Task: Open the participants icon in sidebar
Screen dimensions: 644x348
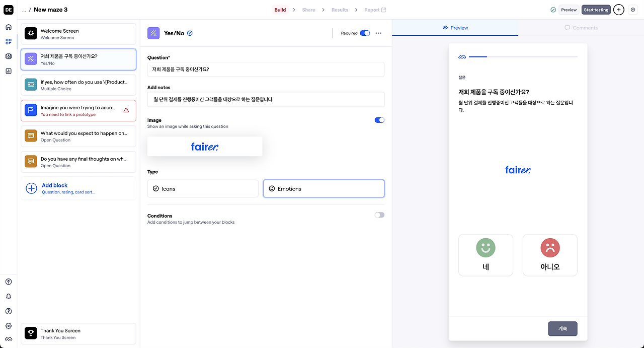Action: click(x=9, y=56)
